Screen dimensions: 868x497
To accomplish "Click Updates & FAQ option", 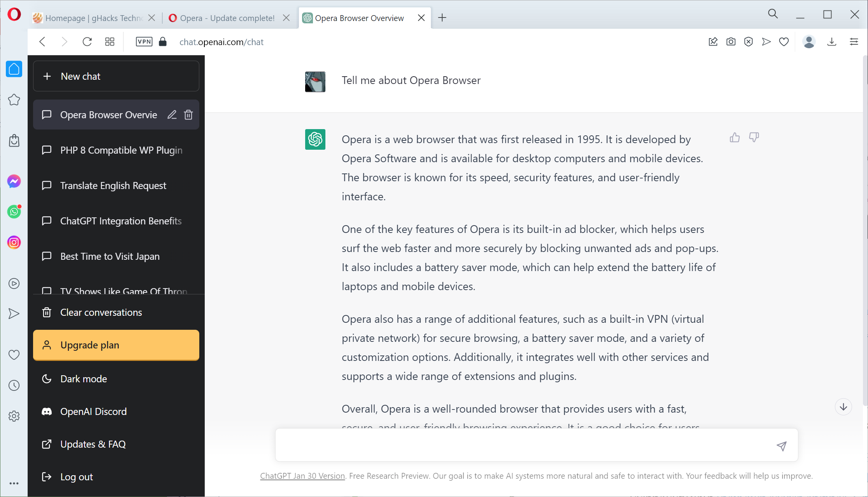I will tap(93, 444).
